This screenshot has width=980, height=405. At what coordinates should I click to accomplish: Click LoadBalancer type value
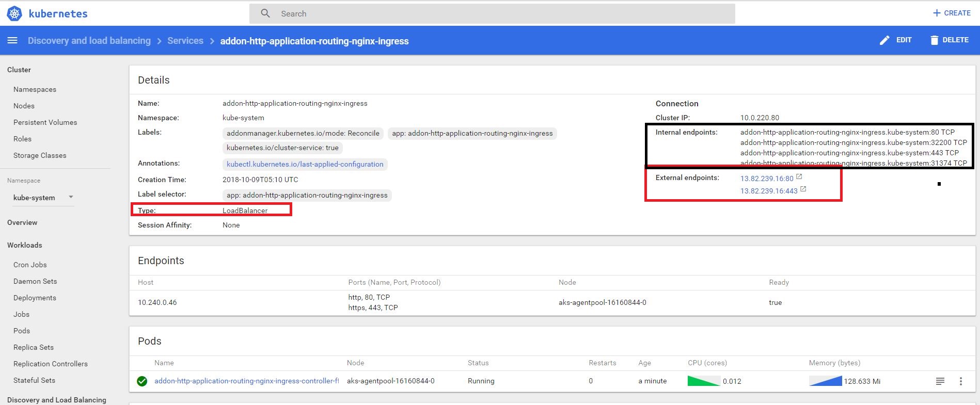pyautogui.click(x=245, y=210)
